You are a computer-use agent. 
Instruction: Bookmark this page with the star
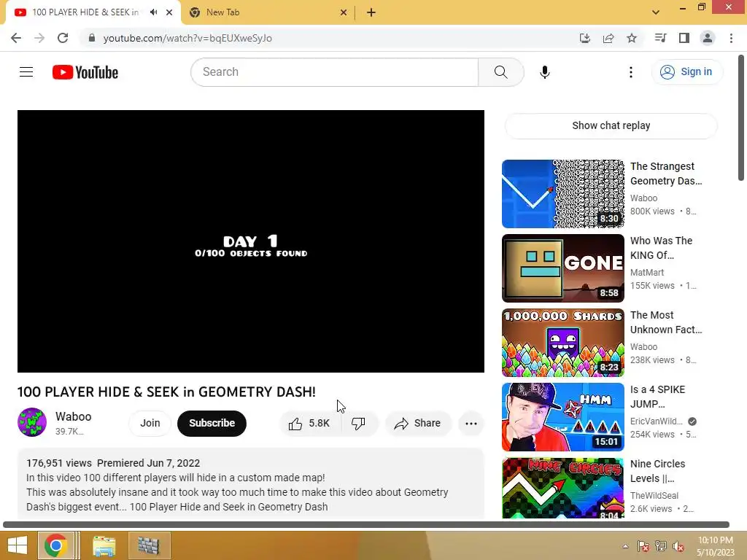coord(632,38)
